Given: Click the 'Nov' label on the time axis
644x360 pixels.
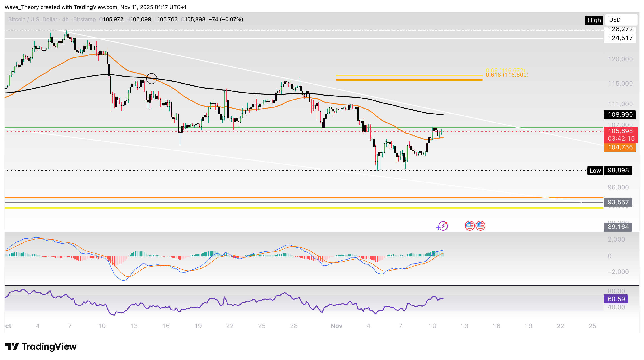Looking at the screenshot, I should 336,326.
